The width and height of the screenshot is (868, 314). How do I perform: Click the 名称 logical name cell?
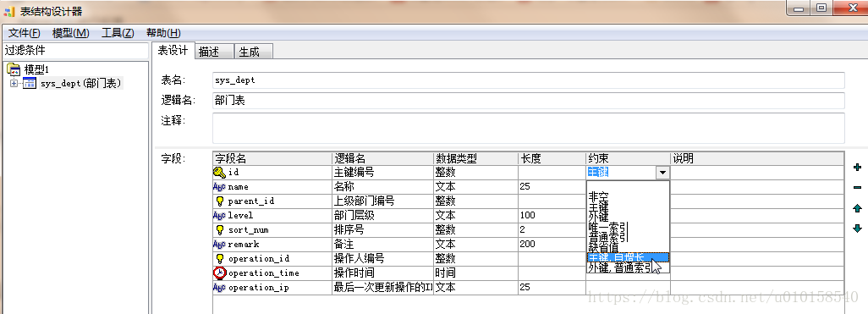coord(382,187)
